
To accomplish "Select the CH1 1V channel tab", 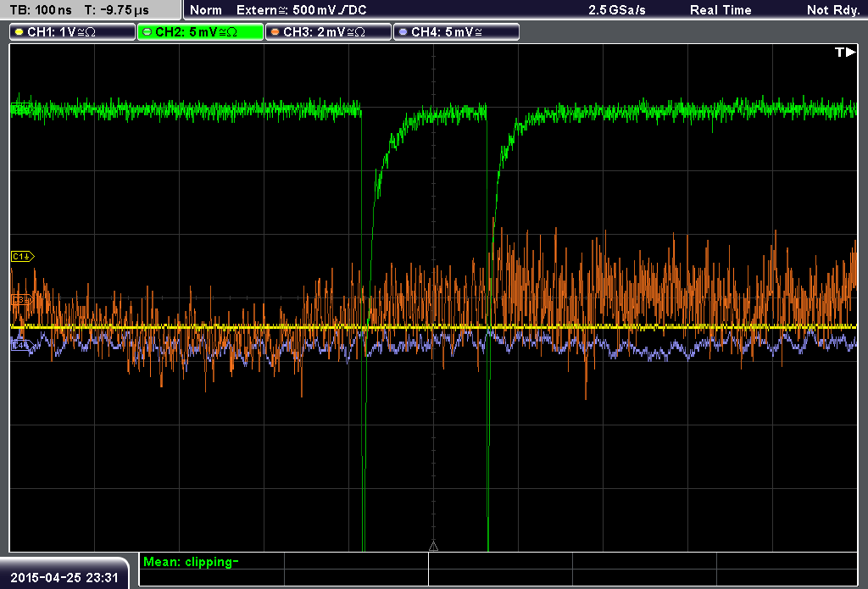I will coord(73,32).
